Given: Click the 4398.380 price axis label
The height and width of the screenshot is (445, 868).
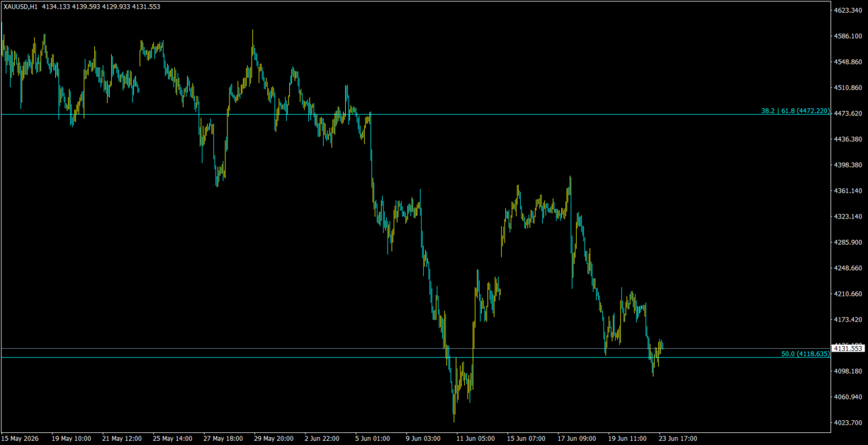Looking at the screenshot, I should point(848,165).
